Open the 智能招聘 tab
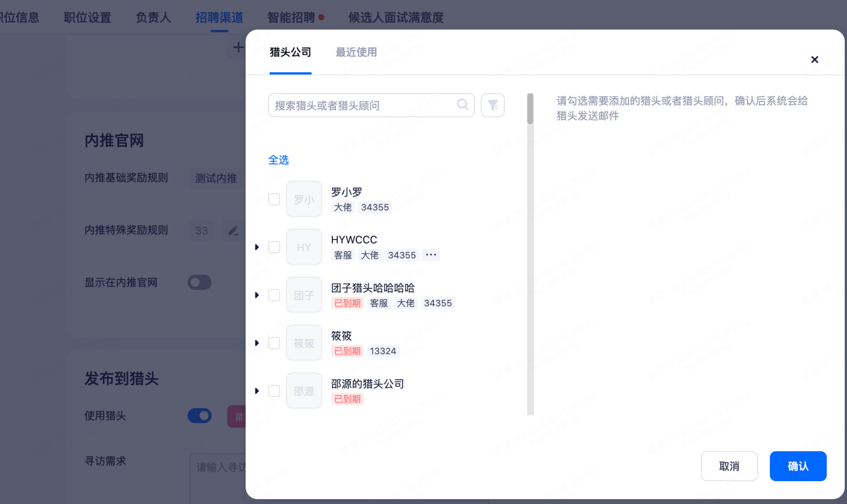Image resolution: width=847 pixels, height=504 pixels. pos(291,17)
